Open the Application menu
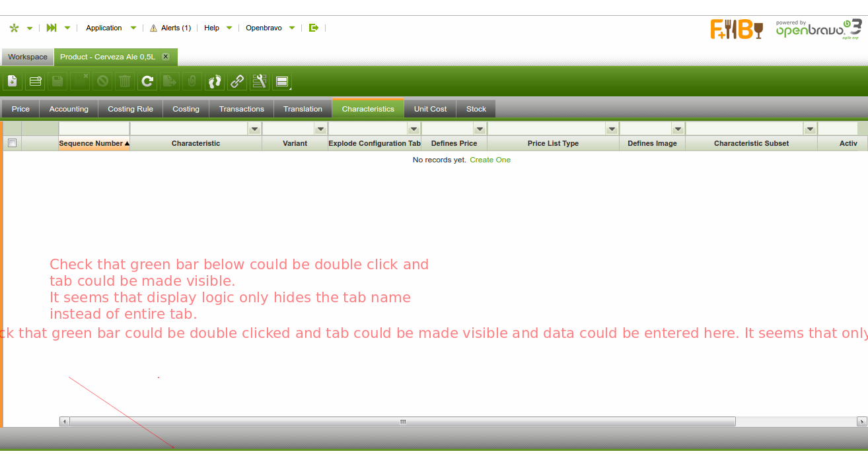 coord(104,28)
